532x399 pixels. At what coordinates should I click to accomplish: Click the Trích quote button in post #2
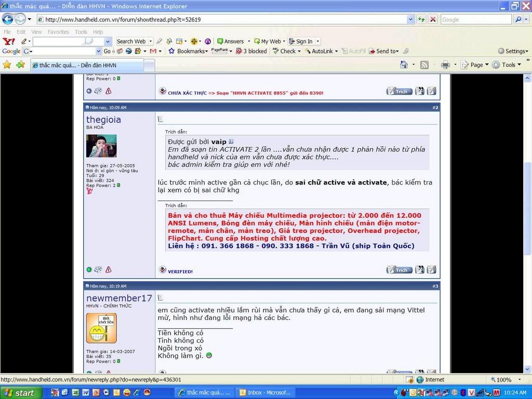(400, 270)
